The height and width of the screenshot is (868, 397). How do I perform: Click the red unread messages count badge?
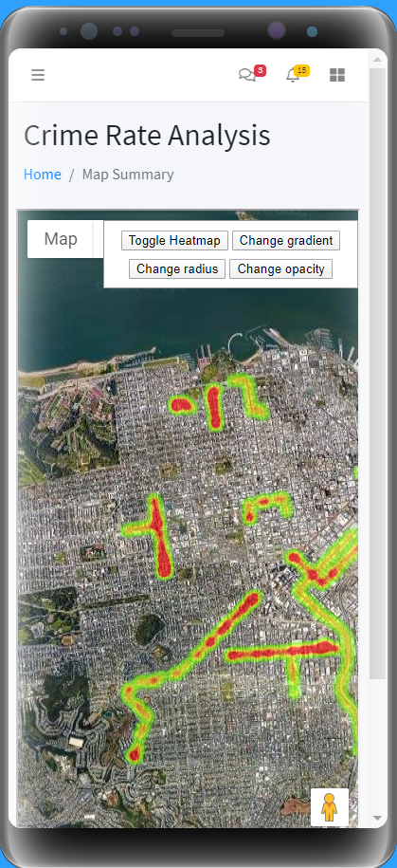[x=261, y=70]
